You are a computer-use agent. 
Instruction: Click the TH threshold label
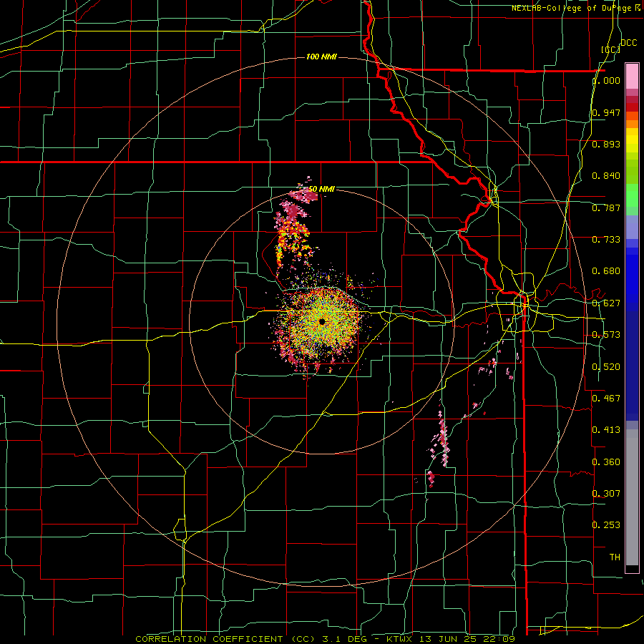pyautogui.click(x=615, y=557)
